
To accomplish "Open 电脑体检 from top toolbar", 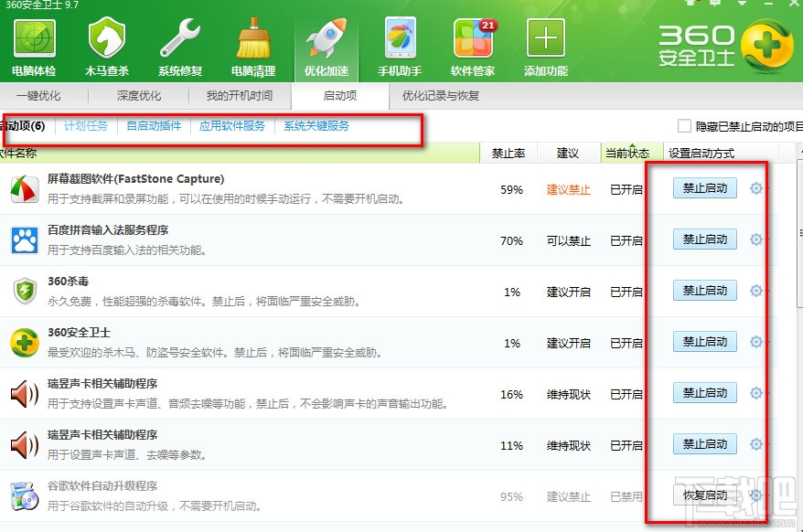I will coord(34,48).
